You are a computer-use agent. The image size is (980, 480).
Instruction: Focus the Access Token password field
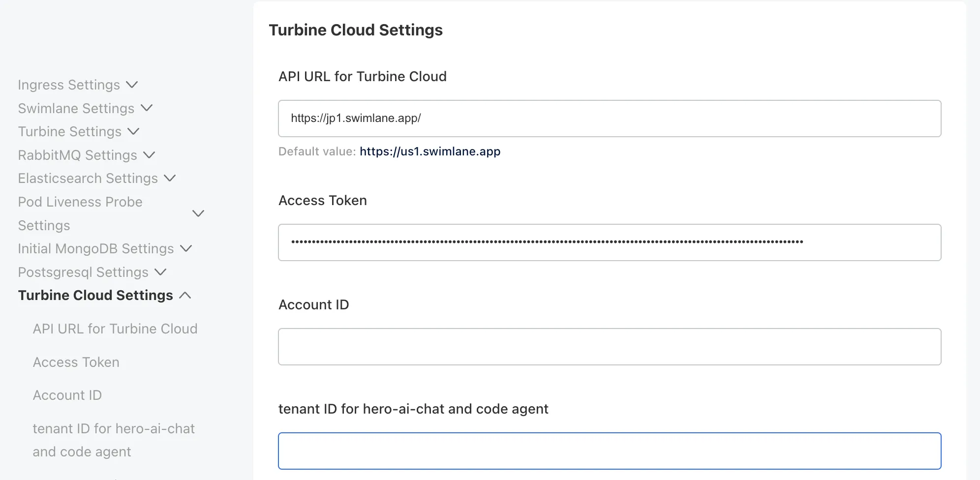610,242
